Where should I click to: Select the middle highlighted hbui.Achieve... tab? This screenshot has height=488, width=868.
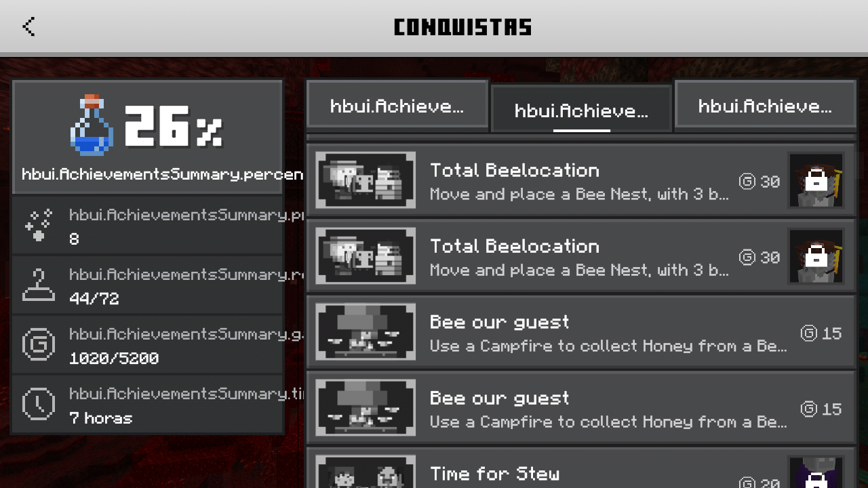click(582, 108)
